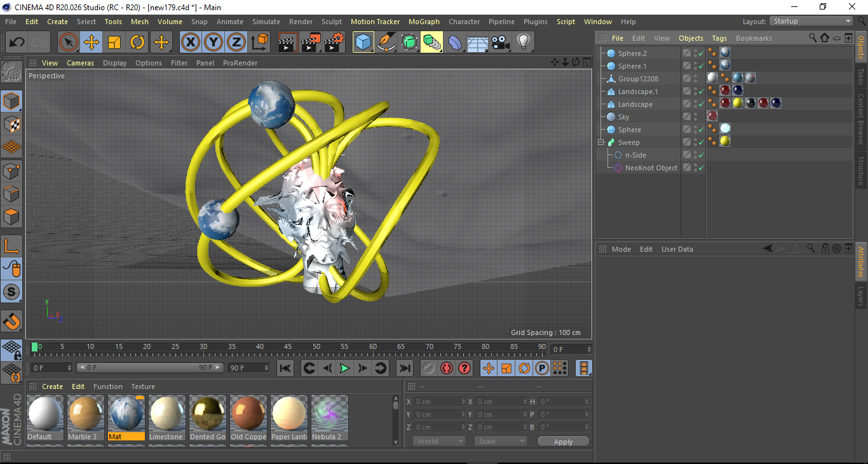
Task: Select the Texture mode icon
Action: 11,124
